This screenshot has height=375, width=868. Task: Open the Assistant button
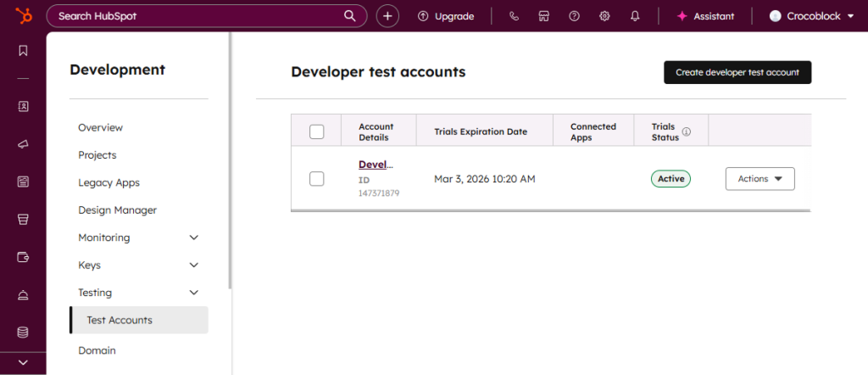pos(706,16)
